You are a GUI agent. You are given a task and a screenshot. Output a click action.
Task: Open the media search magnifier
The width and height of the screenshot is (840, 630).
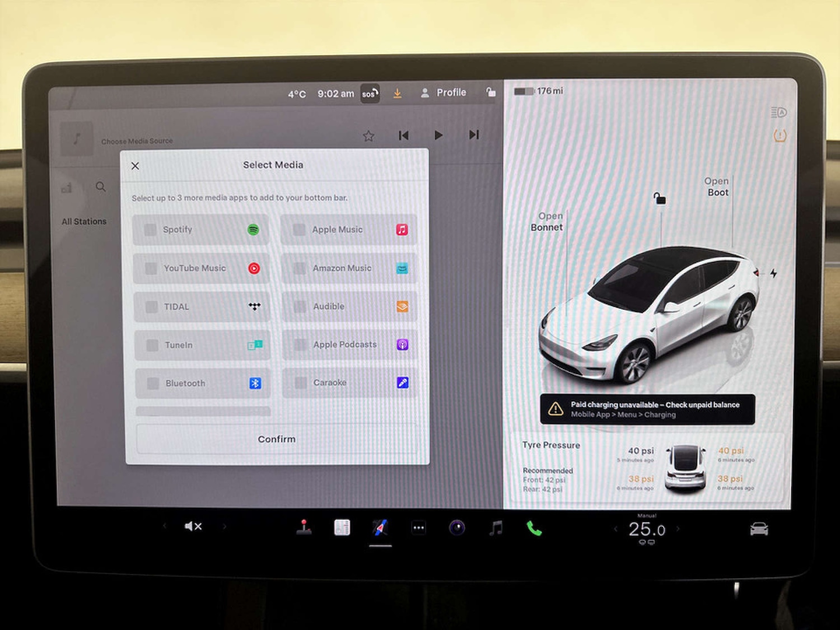(101, 187)
